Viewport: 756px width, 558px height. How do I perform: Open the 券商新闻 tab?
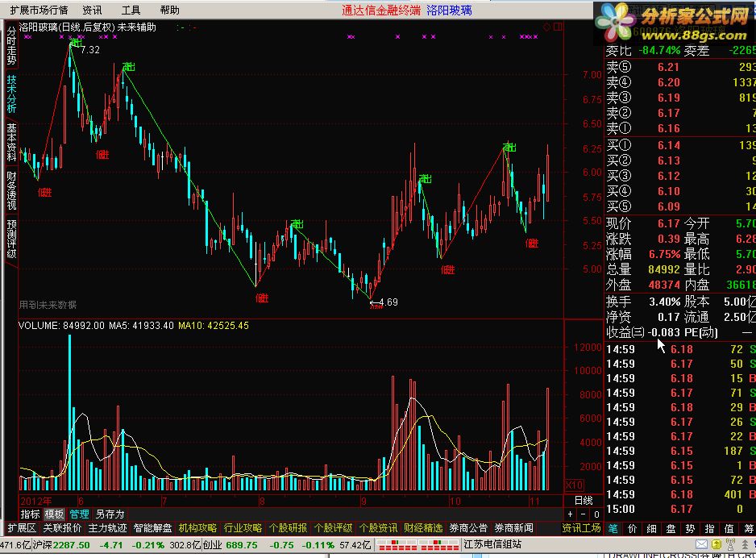click(x=514, y=528)
